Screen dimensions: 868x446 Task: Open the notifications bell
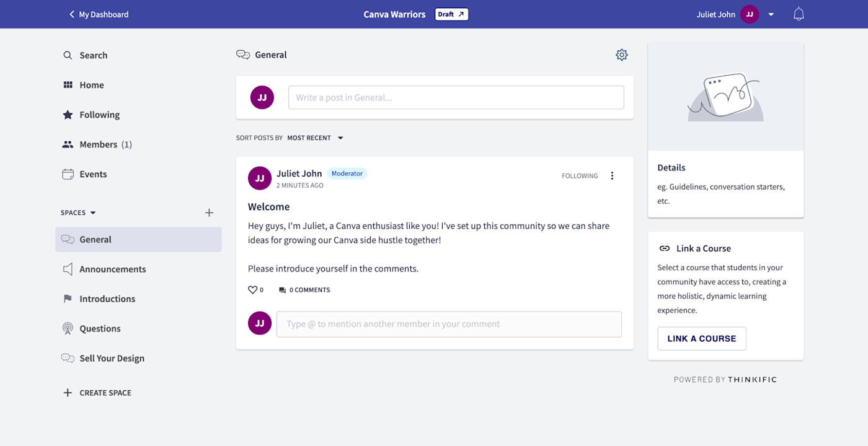click(799, 14)
